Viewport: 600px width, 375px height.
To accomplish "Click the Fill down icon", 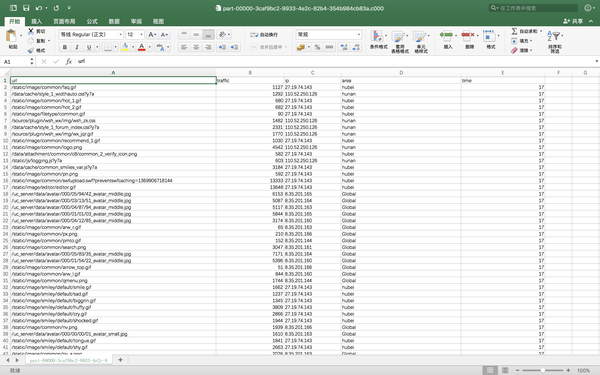I will pyautogui.click(x=514, y=41).
